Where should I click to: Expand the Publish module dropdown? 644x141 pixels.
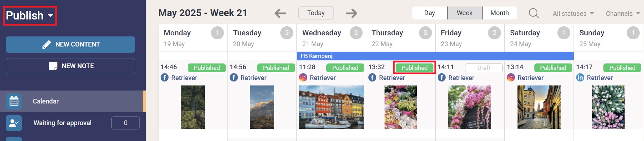(30, 16)
